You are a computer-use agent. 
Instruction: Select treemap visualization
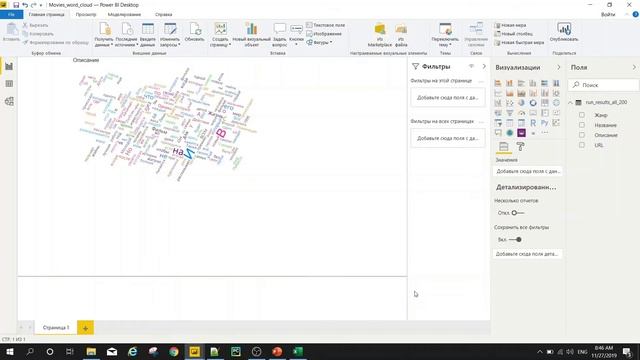tap(544, 103)
